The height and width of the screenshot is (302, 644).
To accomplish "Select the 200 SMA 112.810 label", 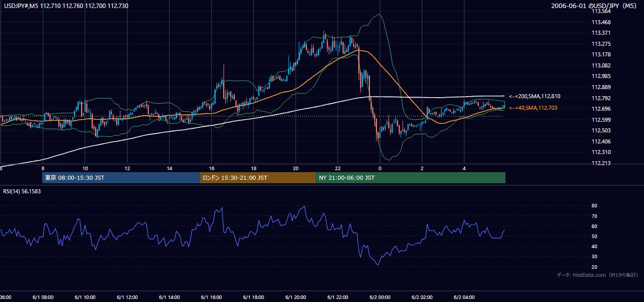I will coord(535,96).
